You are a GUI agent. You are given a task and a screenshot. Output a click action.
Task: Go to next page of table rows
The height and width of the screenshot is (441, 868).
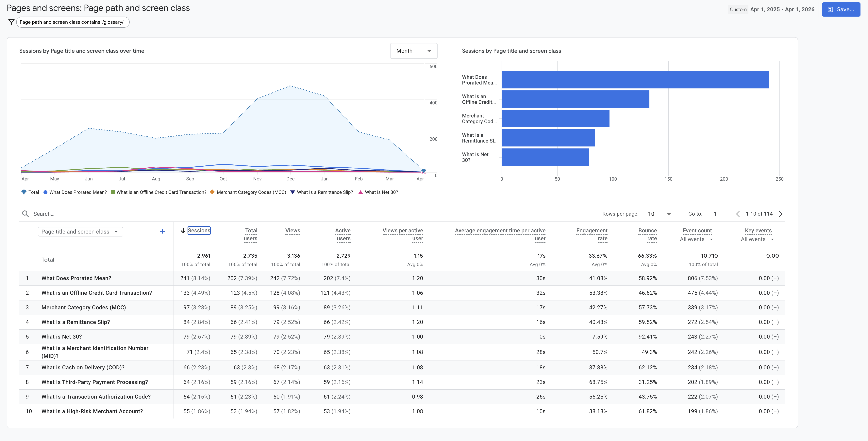click(x=781, y=214)
